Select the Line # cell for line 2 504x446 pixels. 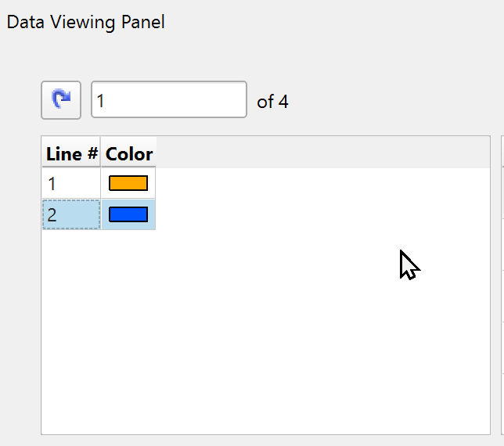[71, 214]
